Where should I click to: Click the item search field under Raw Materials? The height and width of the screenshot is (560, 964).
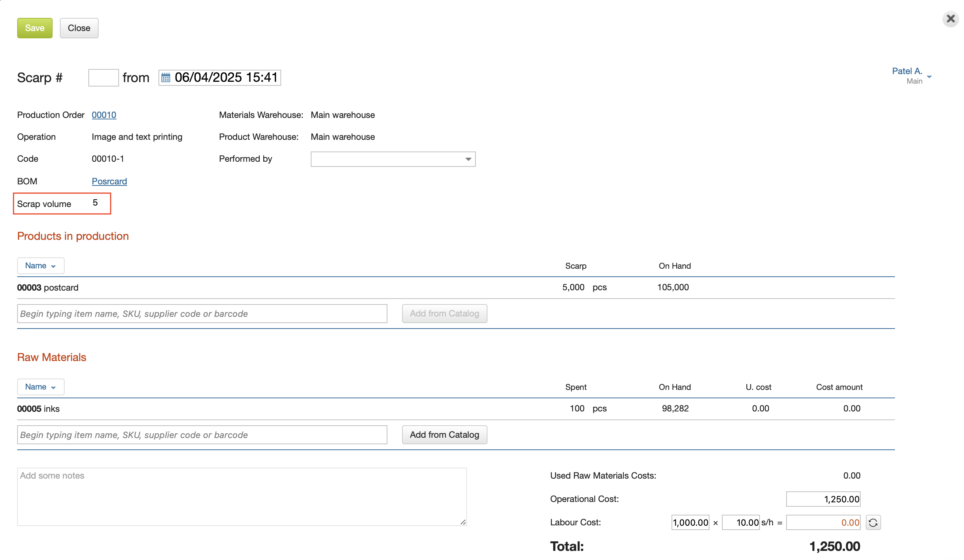pos(202,434)
